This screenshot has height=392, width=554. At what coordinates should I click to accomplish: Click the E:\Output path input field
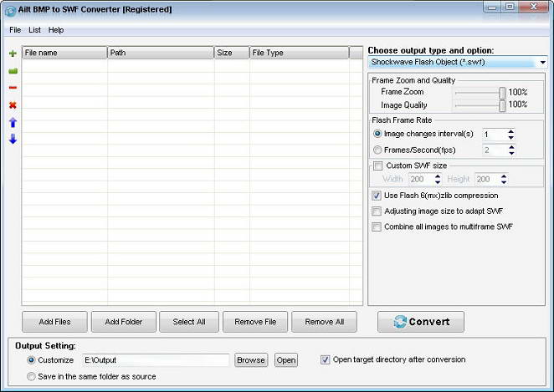click(x=156, y=360)
